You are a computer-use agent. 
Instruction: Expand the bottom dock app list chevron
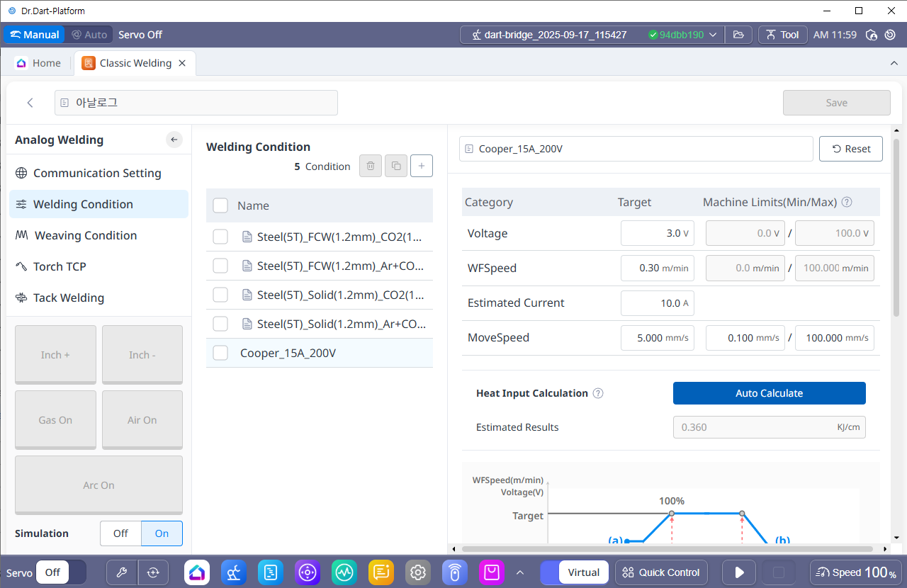click(520, 572)
